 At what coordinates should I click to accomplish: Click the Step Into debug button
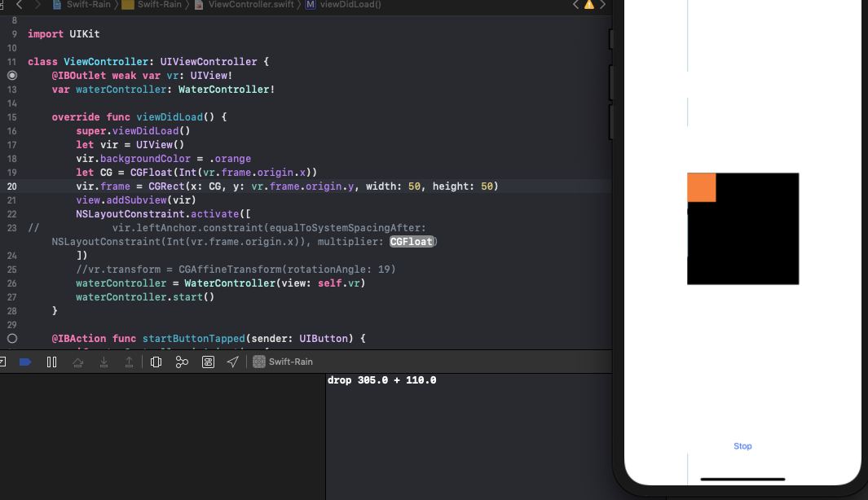tap(104, 362)
